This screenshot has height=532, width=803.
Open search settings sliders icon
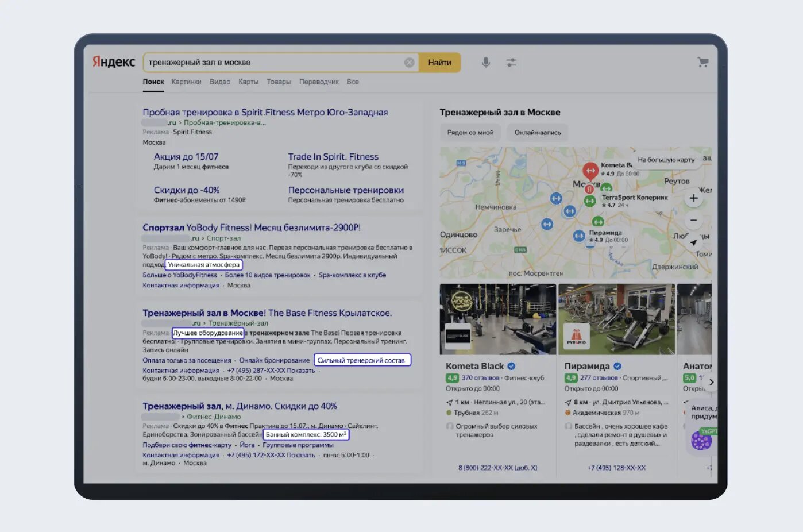tap(511, 62)
